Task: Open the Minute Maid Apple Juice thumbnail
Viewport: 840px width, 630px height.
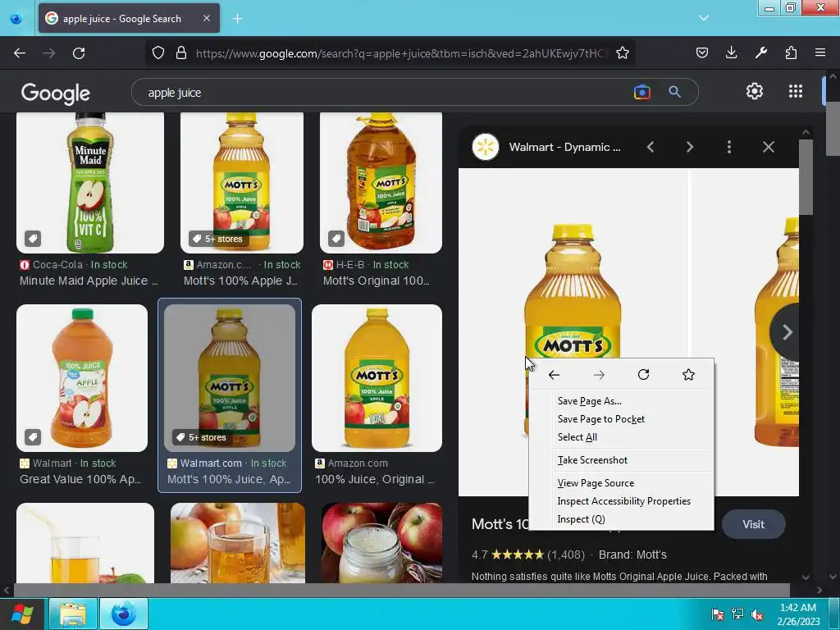Action: (90, 183)
